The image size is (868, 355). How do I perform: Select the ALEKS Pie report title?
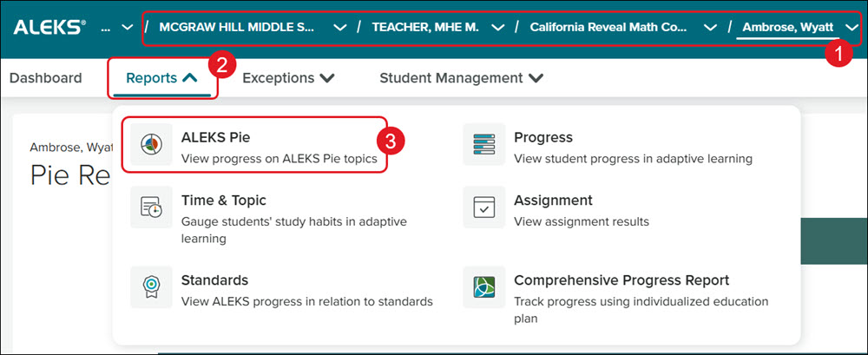click(215, 137)
